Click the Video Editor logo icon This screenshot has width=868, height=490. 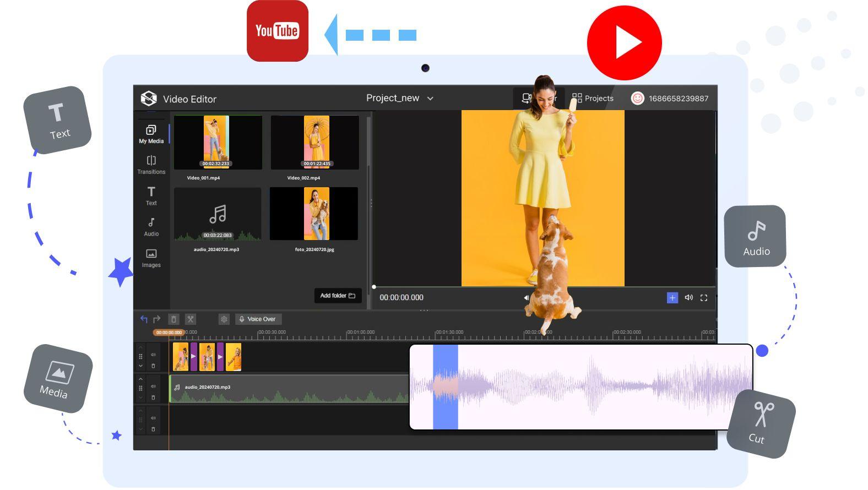(x=149, y=99)
